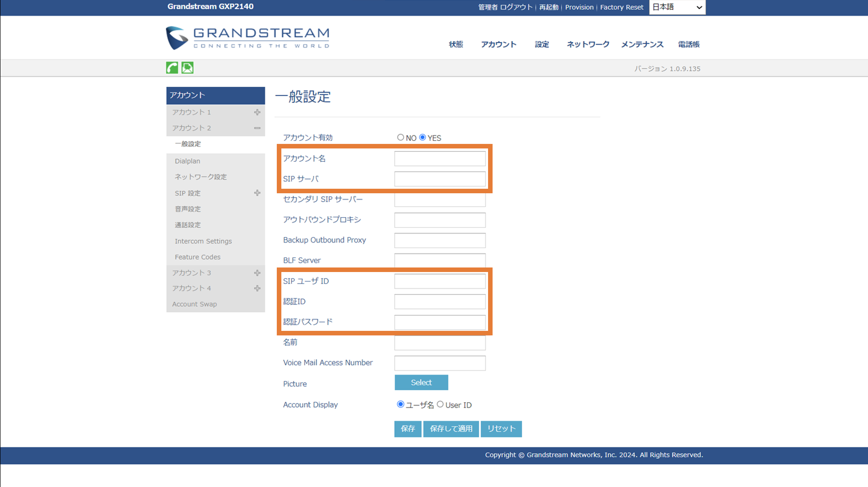Open the 日本語 language dropdown
The width and height of the screenshot is (868, 487).
coord(677,7)
